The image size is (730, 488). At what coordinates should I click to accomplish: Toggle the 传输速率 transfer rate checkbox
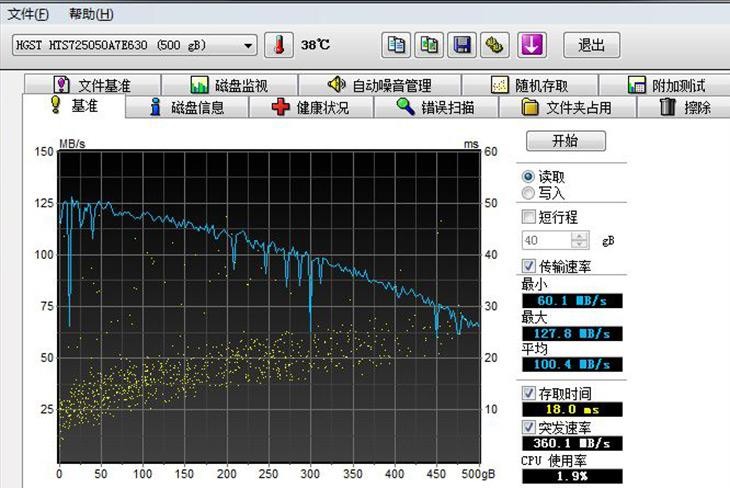528,266
